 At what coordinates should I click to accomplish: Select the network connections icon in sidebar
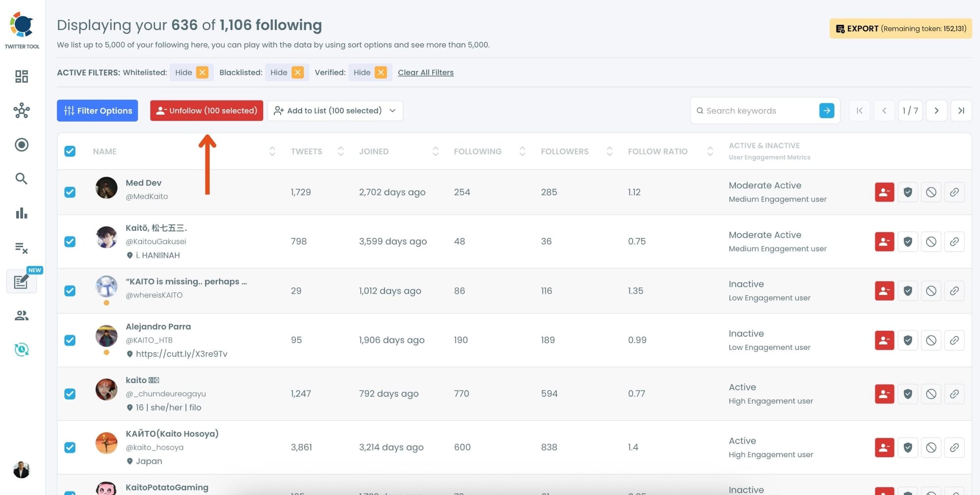pos(22,111)
